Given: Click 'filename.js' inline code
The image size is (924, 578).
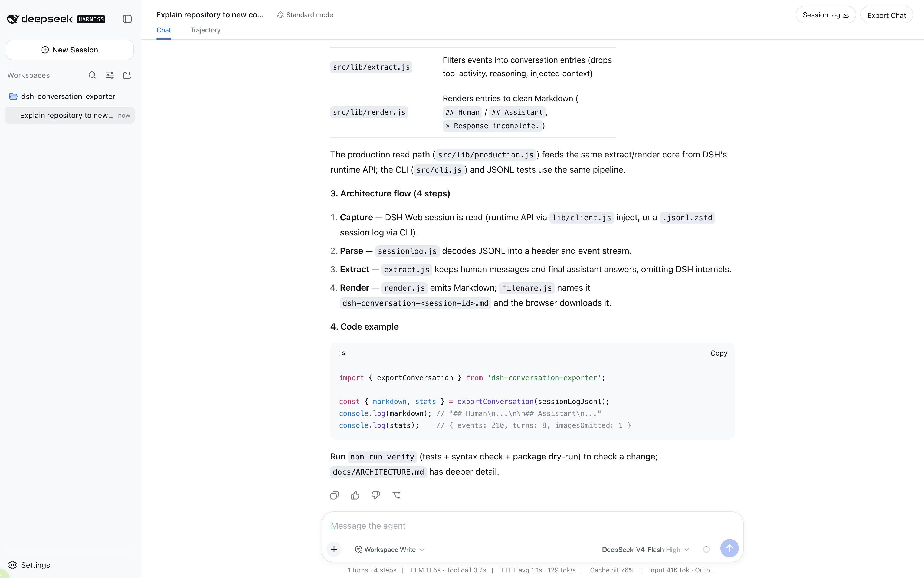Looking at the screenshot, I should click(526, 288).
